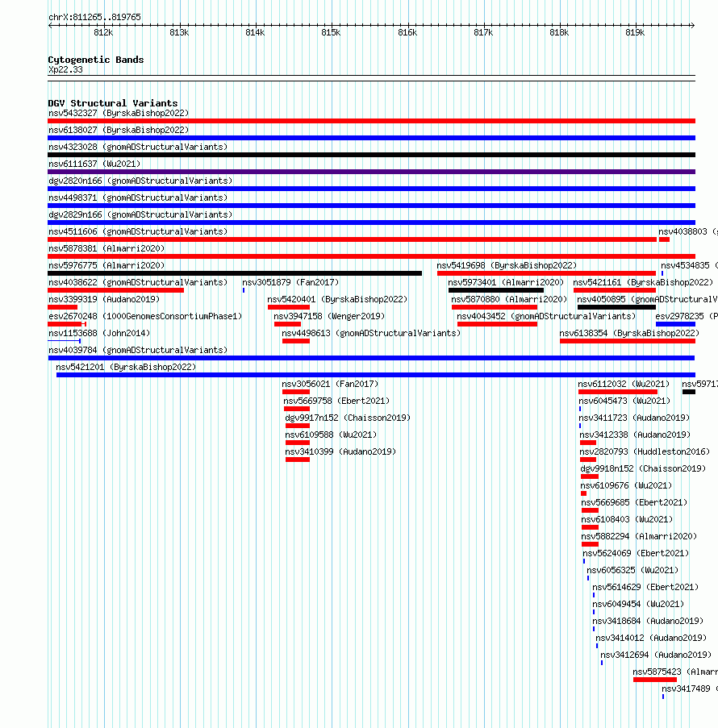The image size is (718, 728).
Task: Select nsv3410399 (Audano2019) label
Action: click(x=340, y=452)
